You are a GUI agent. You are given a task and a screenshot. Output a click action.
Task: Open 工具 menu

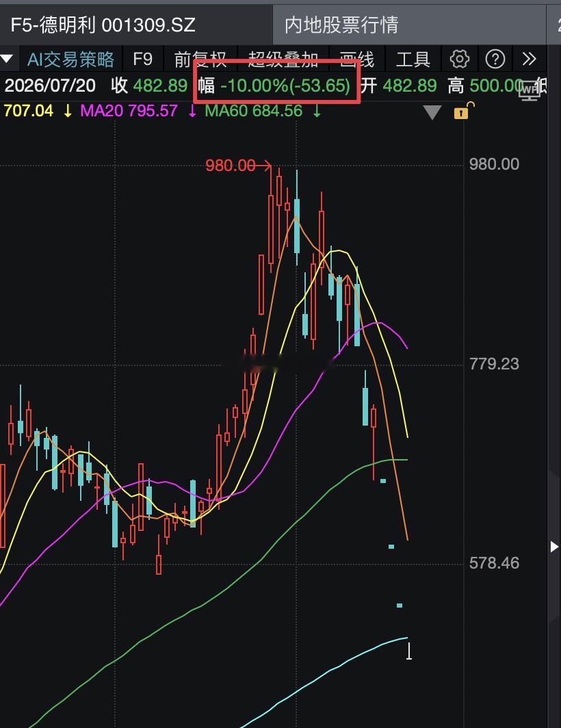(413, 59)
